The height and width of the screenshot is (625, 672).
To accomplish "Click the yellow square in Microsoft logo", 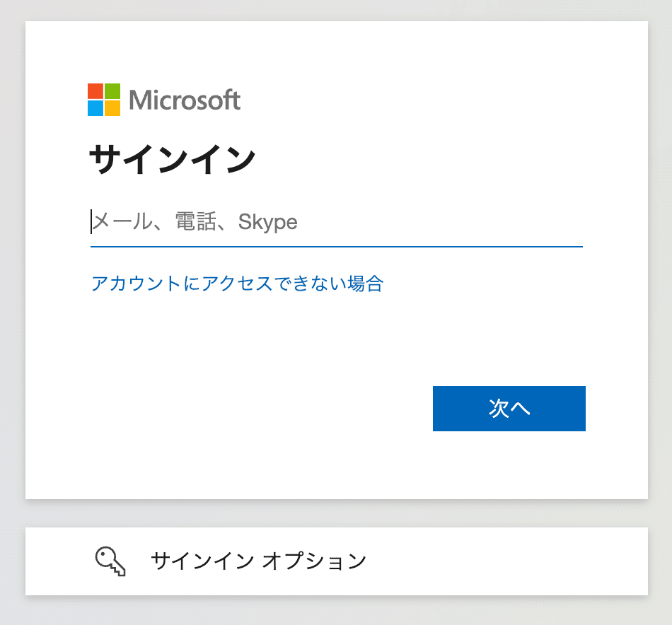I will pos(112,108).
